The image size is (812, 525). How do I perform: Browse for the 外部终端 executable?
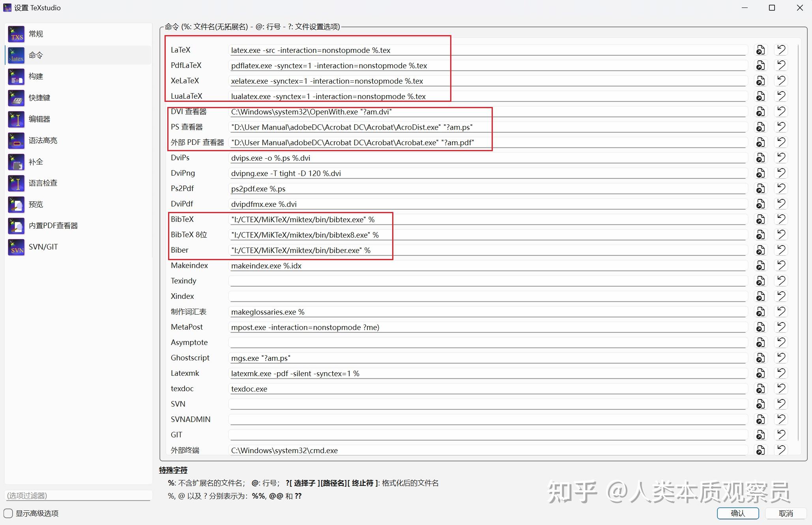tap(761, 450)
